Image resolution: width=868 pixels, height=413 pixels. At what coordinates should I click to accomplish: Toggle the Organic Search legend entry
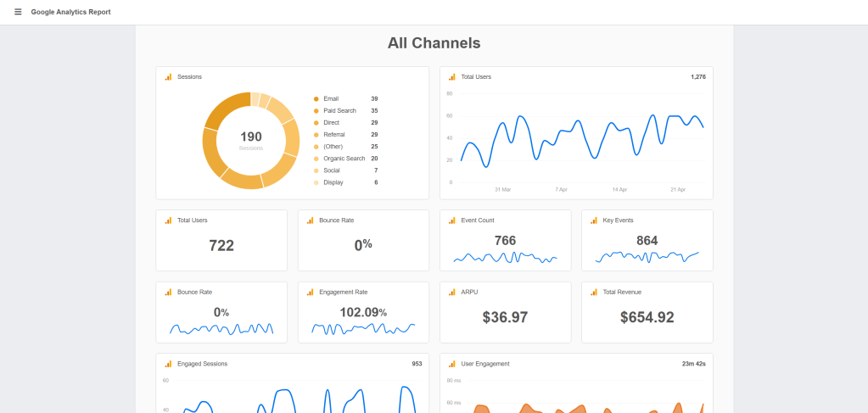(x=344, y=159)
